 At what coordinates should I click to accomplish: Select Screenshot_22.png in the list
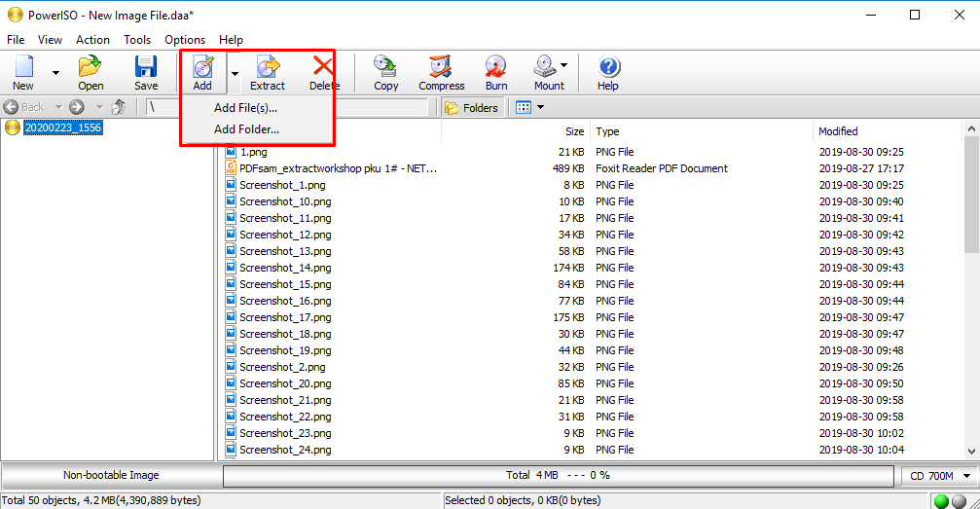point(285,418)
